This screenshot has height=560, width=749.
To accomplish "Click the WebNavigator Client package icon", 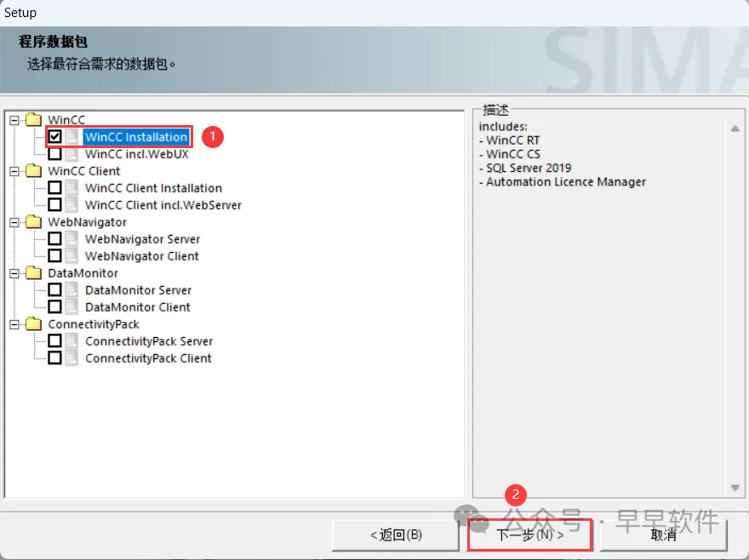I will 71,256.
